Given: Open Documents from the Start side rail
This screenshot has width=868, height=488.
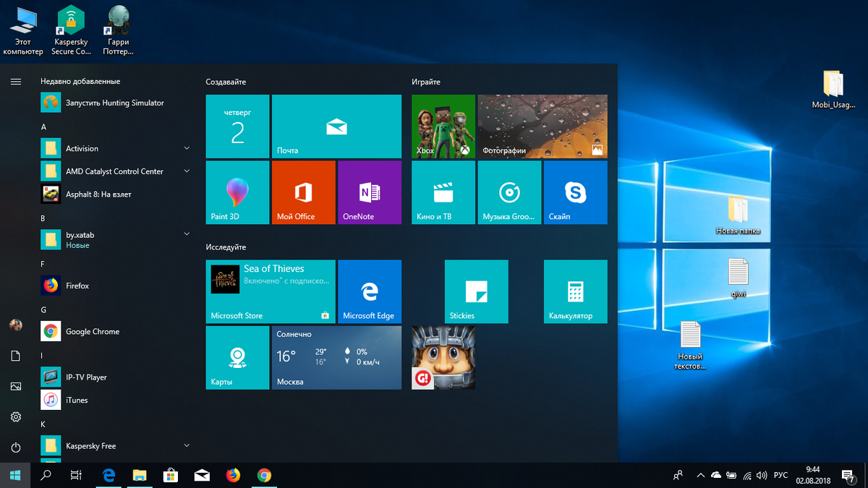Looking at the screenshot, I should pyautogui.click(x=16, y=356).
